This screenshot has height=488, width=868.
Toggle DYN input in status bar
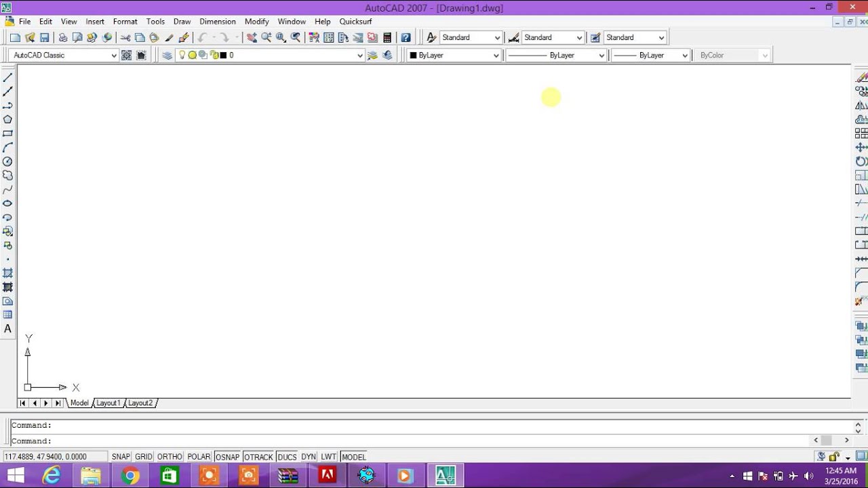tap(309, 457)
